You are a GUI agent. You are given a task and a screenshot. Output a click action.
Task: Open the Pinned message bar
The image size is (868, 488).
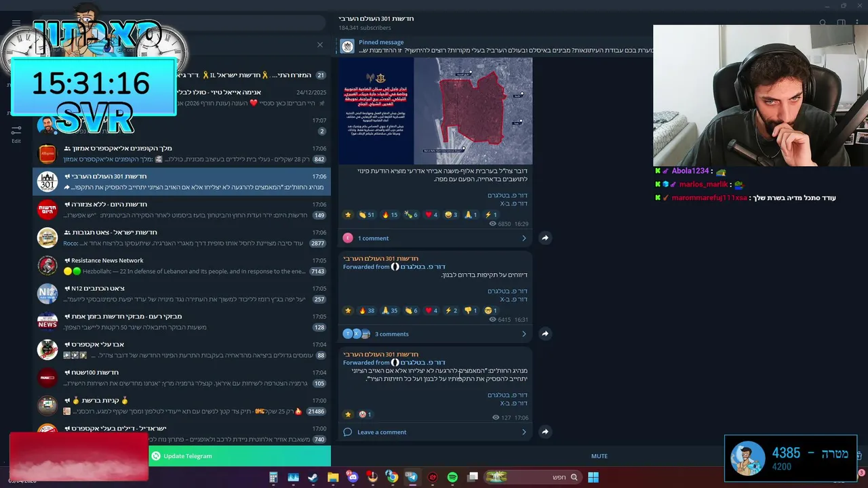coord(495,46)
